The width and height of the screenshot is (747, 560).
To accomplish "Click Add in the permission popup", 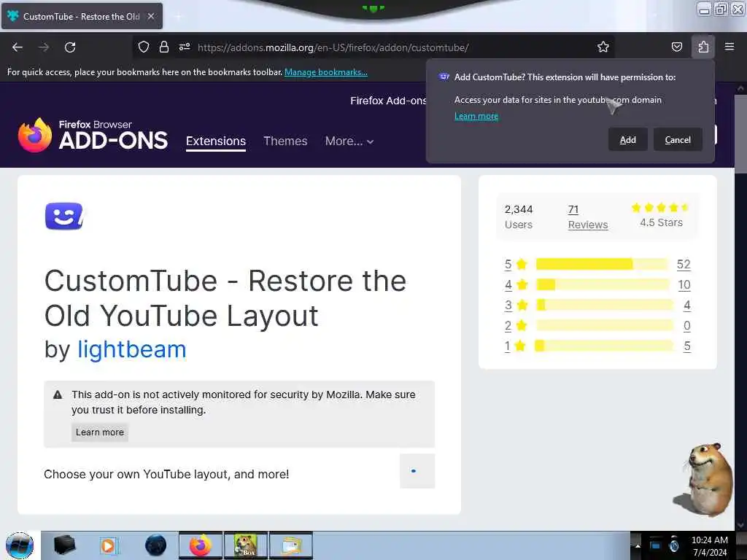I will click(x=627, y=139).
